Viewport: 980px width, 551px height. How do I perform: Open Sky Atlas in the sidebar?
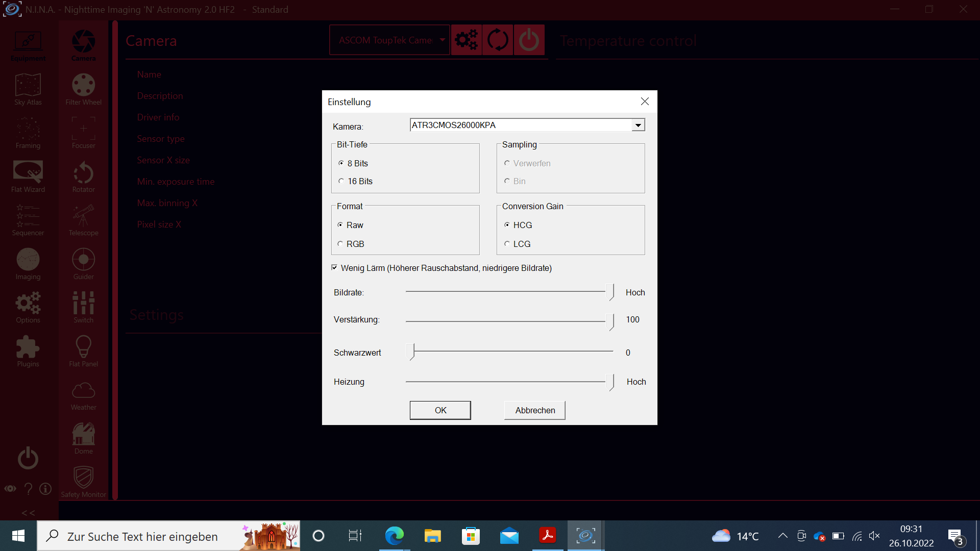click(28, 90)
